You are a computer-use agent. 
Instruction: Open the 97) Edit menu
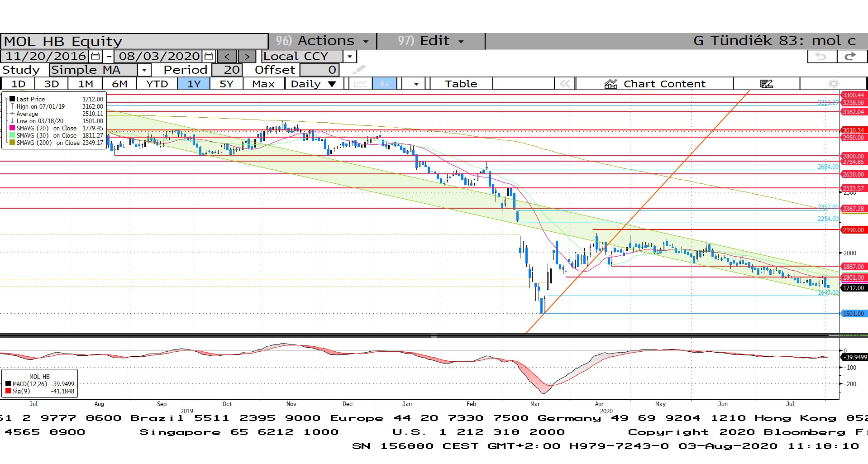click(x=430, y=41)
